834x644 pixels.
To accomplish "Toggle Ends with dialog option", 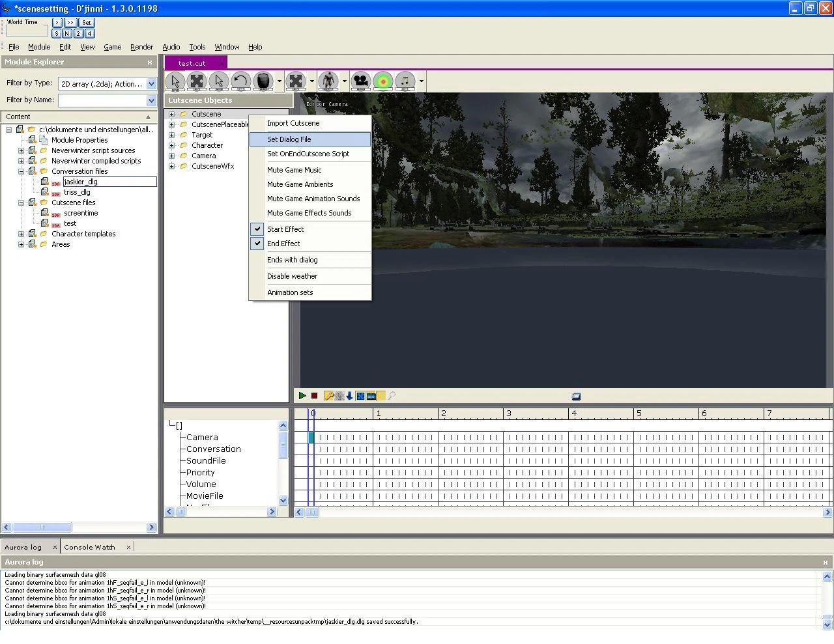I will click(310, 260).
